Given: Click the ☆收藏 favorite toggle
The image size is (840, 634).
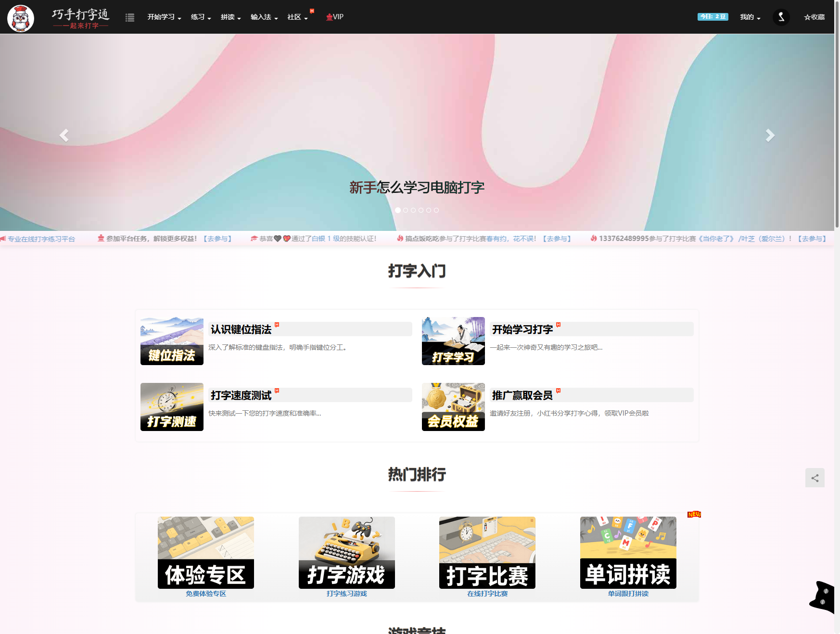Looking at the screenshot, I should (x=814, y=17).
